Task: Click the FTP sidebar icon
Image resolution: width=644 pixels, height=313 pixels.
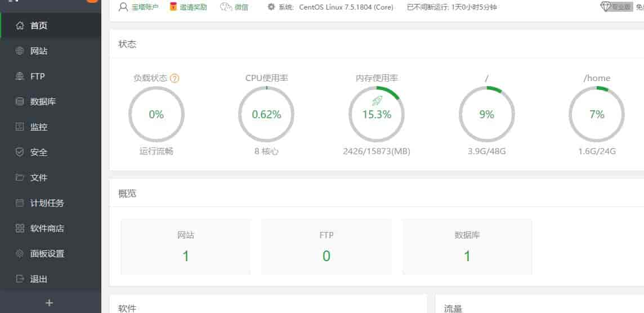Action: point(20,76)
